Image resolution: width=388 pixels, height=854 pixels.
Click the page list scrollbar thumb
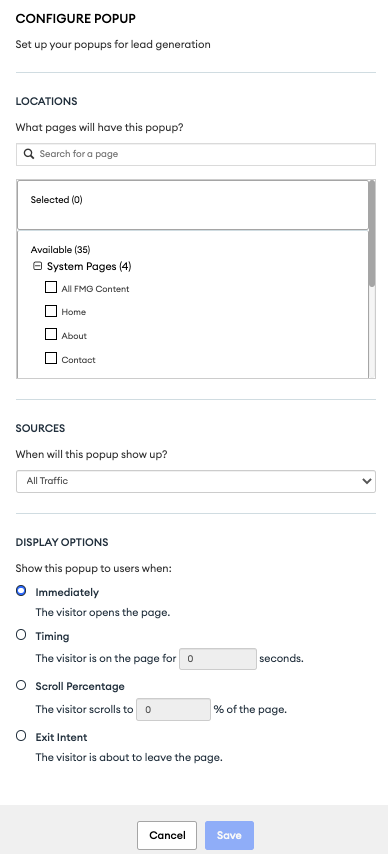pyautogui.click(x=372, y=233)
